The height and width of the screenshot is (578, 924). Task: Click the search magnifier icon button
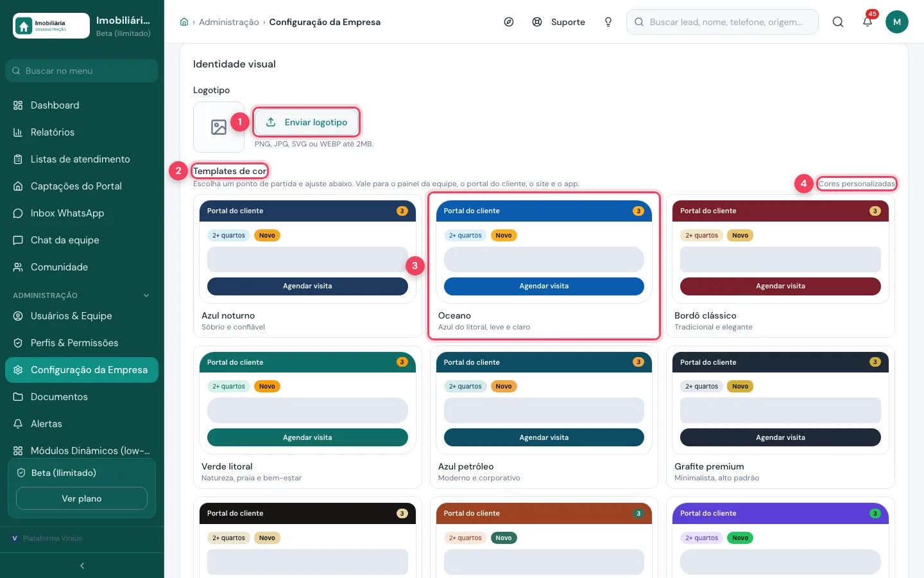point(838,22)
